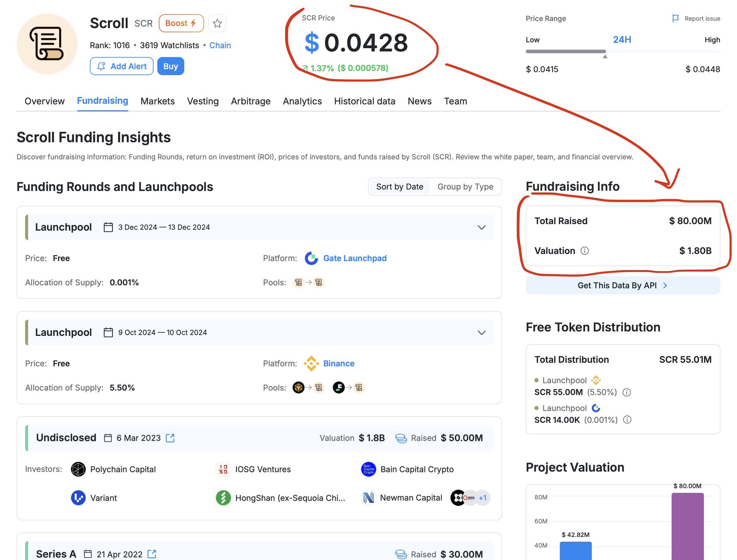The width and height of the screenshot is (737, 560).
Task: Open external link beside 6 Mar 2023
Action: (x=170, y=438)
